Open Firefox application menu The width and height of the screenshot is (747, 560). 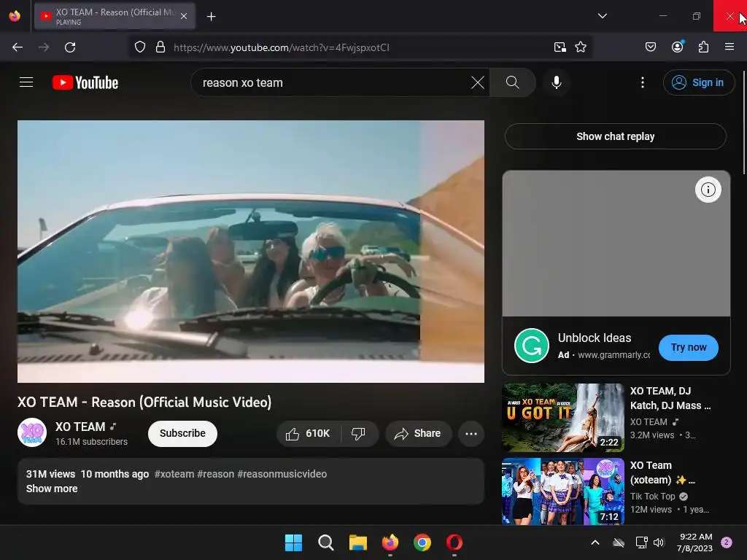pyautogui.click(x=729, y=47)
